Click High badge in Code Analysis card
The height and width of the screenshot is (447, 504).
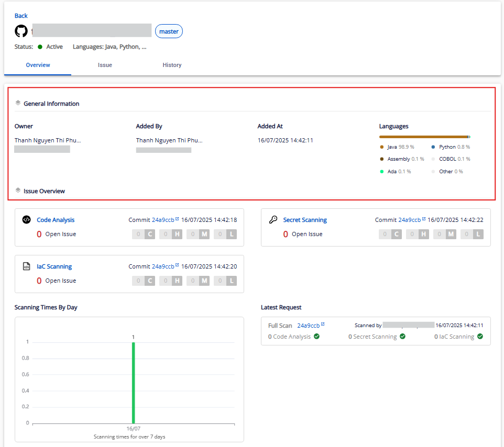coord(171,234)
